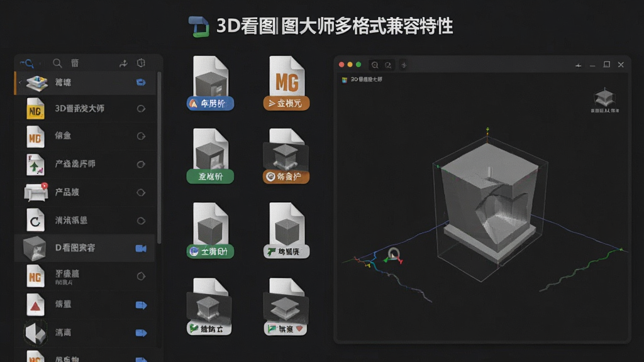Select the yellow NG file icon beside 3D label
The image size is (644, 362).
[35, 109]
